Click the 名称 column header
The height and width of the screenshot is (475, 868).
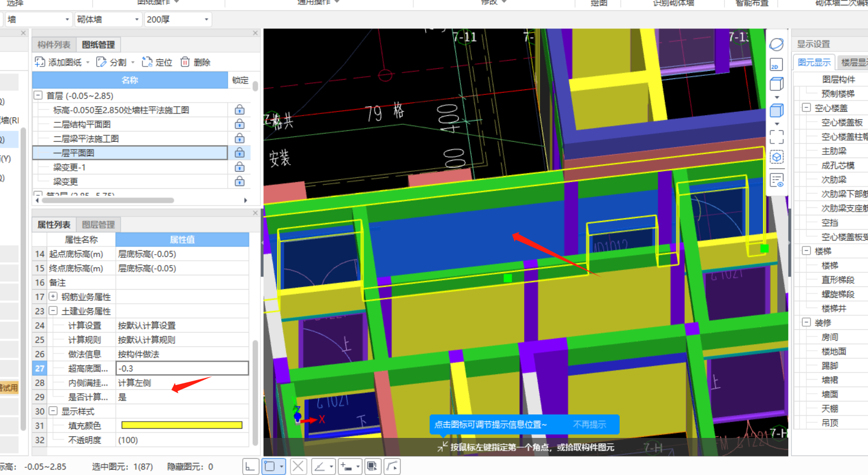(x=130, y=80)
